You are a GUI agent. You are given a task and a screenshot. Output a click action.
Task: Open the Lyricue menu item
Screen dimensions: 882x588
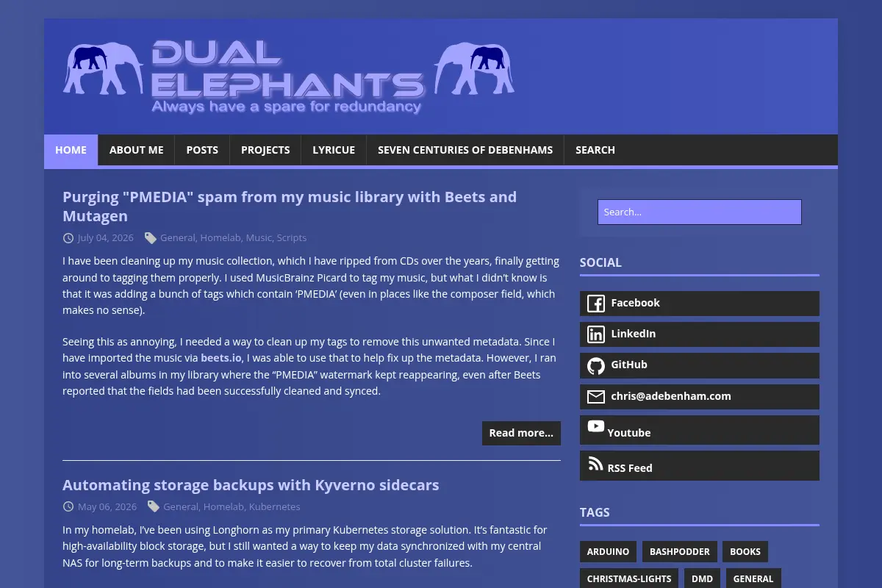coord(334,150)
